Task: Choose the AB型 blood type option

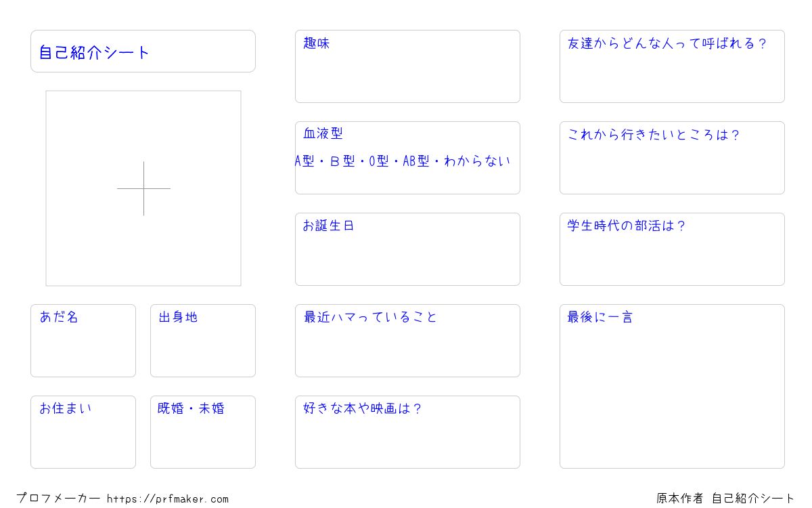Action: pos(416,161)
